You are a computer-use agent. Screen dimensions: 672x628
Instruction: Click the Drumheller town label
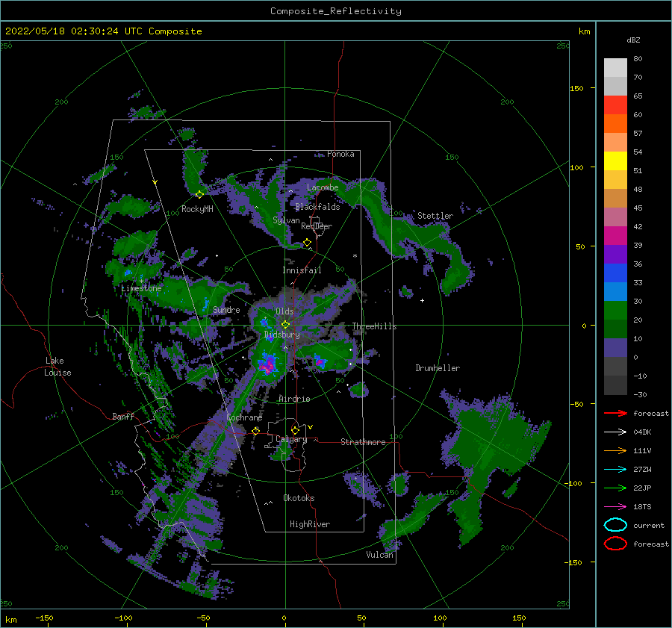click(438, 368)
